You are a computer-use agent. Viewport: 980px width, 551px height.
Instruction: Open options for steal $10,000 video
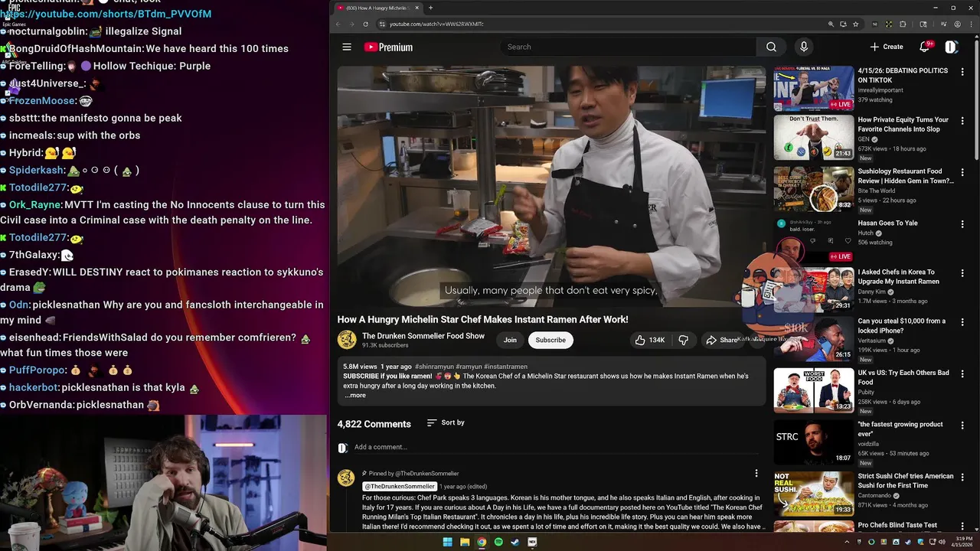click(962, 321)
